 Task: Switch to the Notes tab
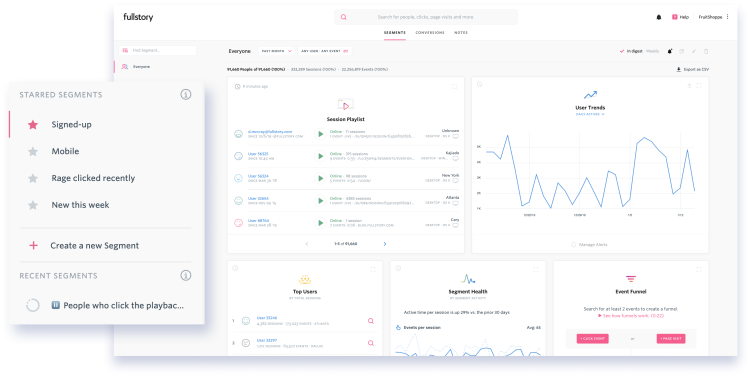pos(461,33)
